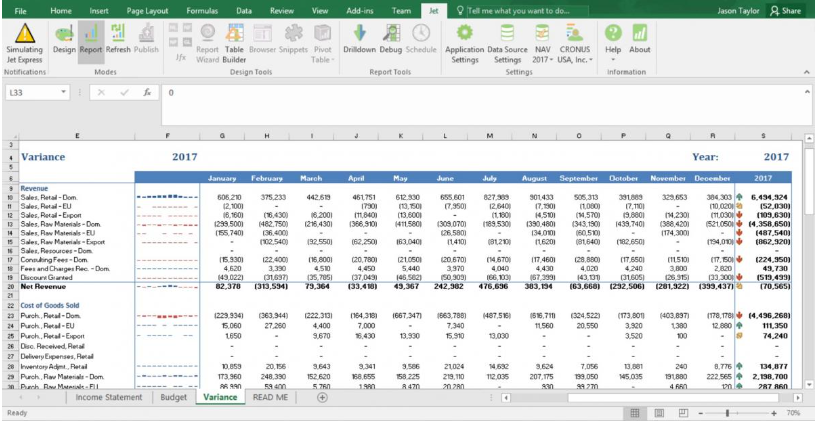Switch to the Income Statement sheet
This screenshot has height=421, width=816.
pyautogui.click(x=109, y=398)
